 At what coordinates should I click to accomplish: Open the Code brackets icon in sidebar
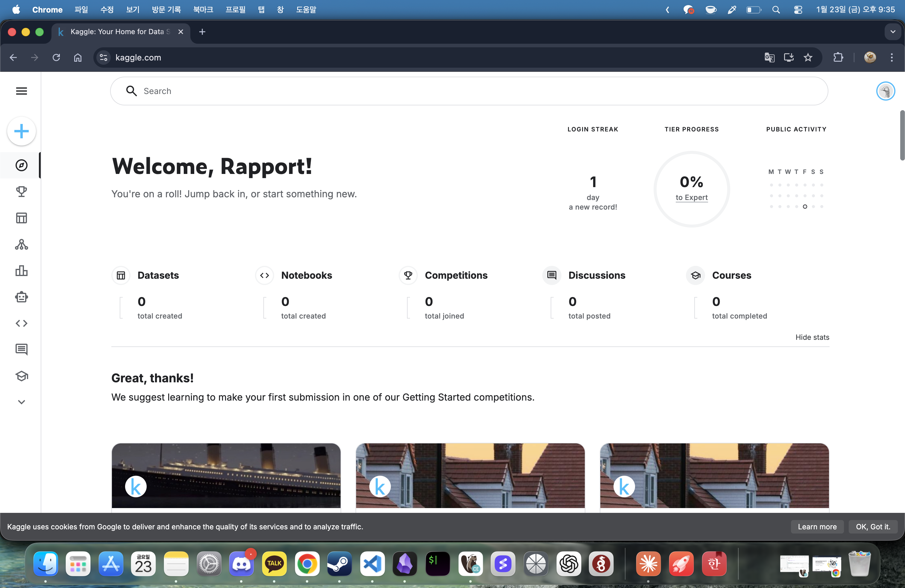tap(21, 323)
